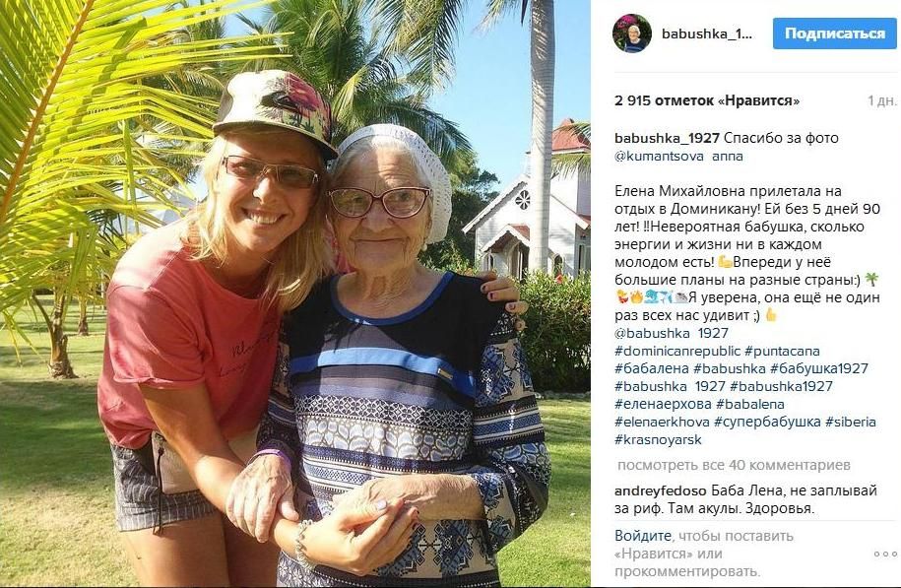Open the #krasnoyarsk hashtag

[x=658, y=440]
